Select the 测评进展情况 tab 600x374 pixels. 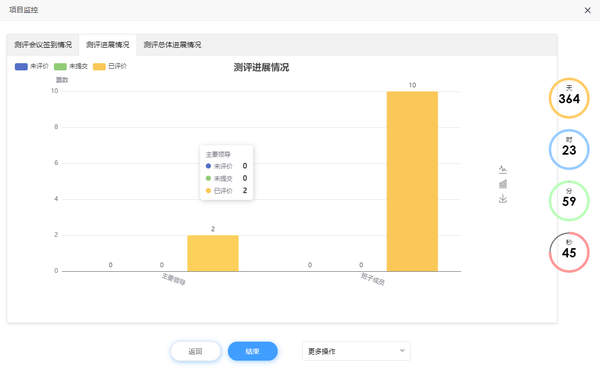pyautogui.click(x=108, y=45)
